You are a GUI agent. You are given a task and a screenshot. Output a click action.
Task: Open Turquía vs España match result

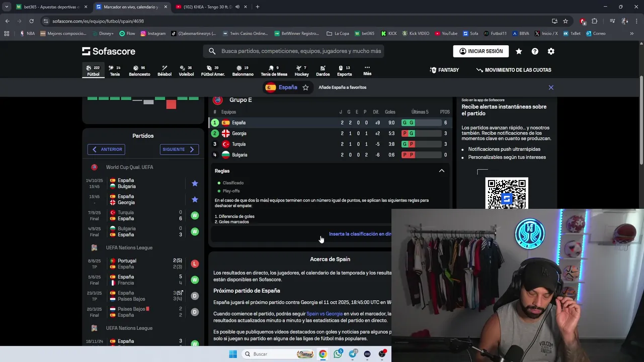click(143, 216)
